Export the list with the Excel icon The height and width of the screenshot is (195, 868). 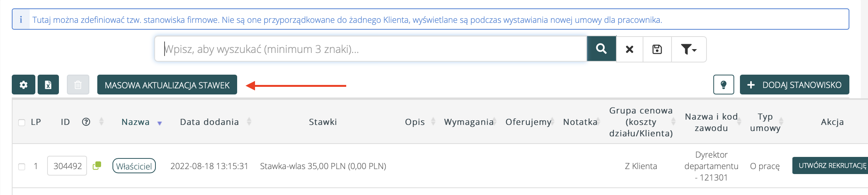pyautogui.click(x=48, y=85)
